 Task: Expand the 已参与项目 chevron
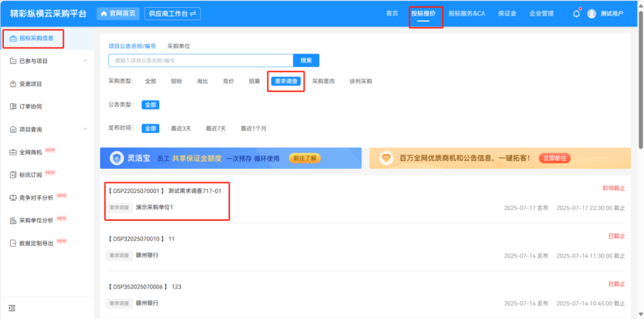(x=85, y=61)
